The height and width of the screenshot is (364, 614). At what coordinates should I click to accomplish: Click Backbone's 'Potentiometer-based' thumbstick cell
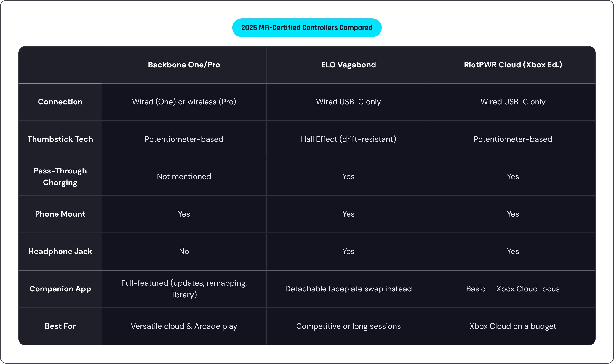(184, 139)
